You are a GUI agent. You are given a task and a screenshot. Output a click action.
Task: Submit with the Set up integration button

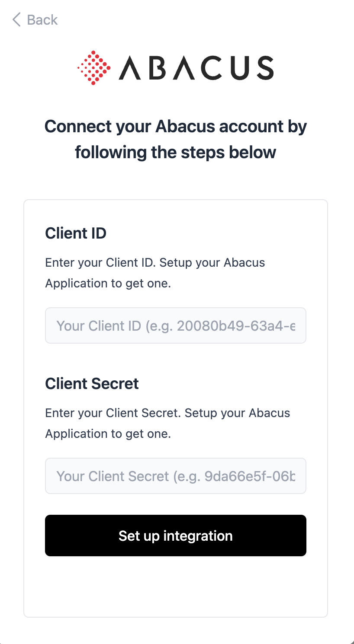(x=176, y=536)
